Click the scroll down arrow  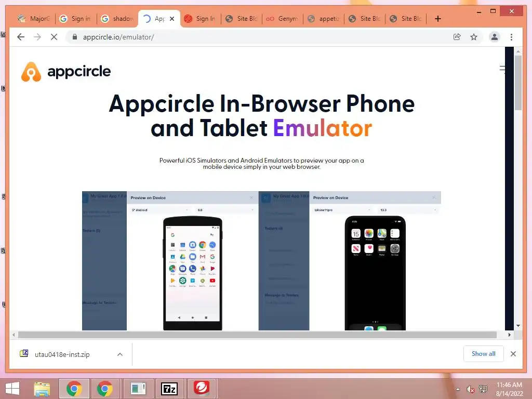[x=518, y=326]
